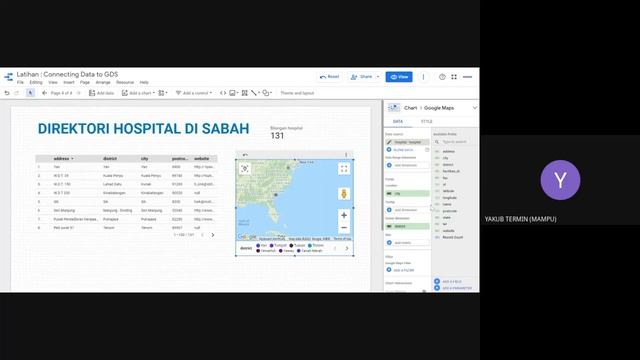
Task: Open Theme and layout panel
Action: click(297, 93)
